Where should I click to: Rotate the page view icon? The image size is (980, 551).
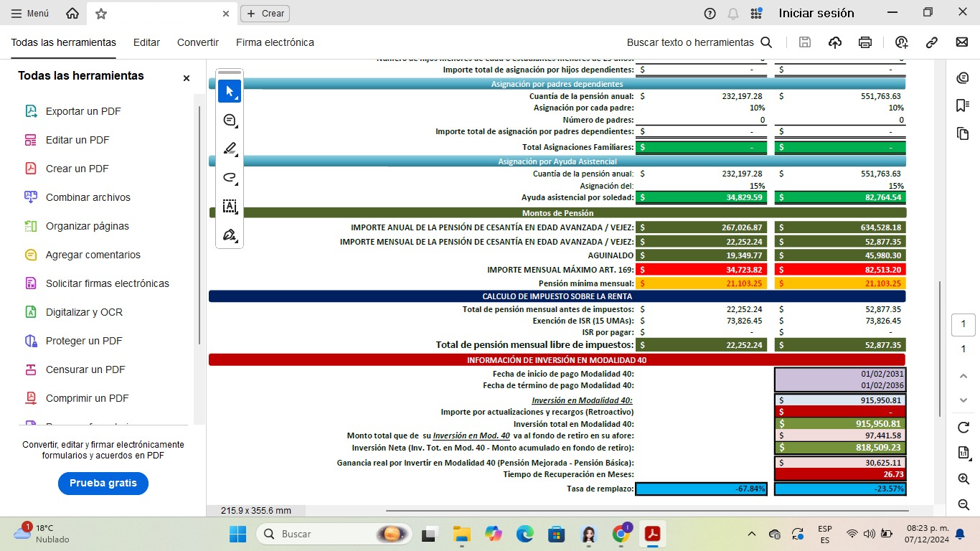click(963, 427)
